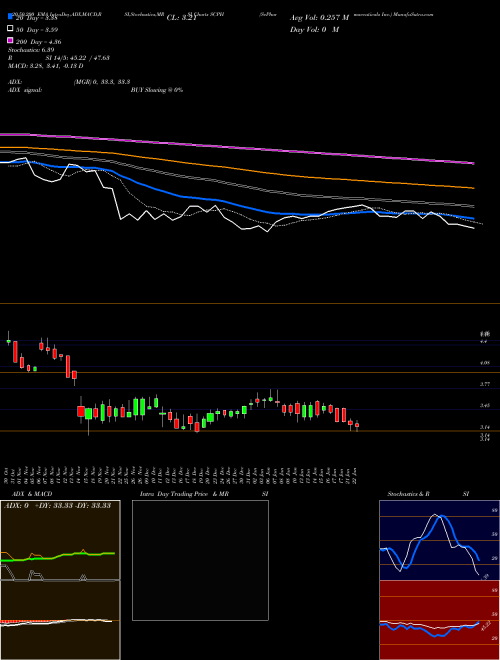
Task: Select the 'Day Vol: 0 M' text
Action: (314, 29)
